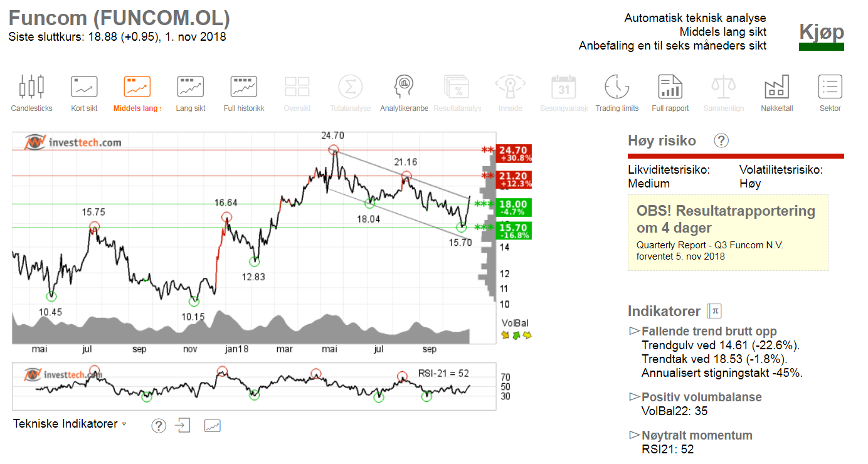The width and height of the screenshot is (868, 464).
Task: Click the export icon below RSI chart
Action: [x=183, y=426]
